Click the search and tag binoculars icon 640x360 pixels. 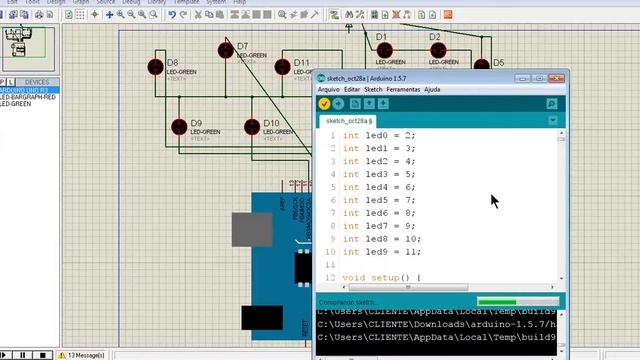pos(349,15)
